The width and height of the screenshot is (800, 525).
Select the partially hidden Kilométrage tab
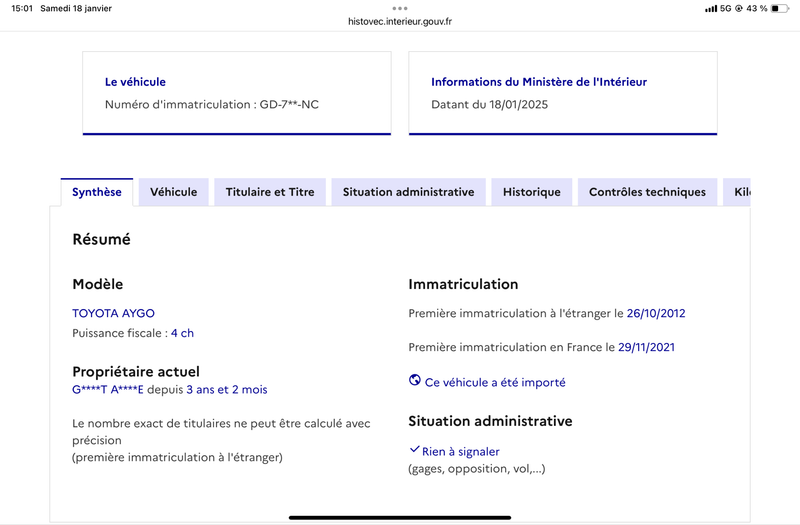[x=737, y=192]
